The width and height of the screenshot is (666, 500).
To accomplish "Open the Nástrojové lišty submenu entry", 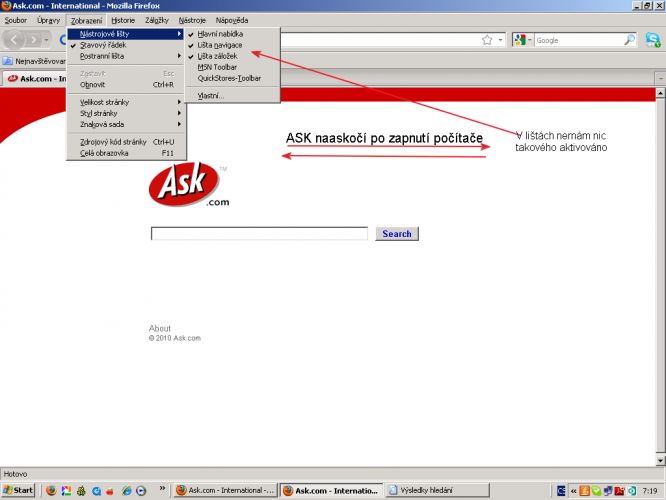I will 126,34.
